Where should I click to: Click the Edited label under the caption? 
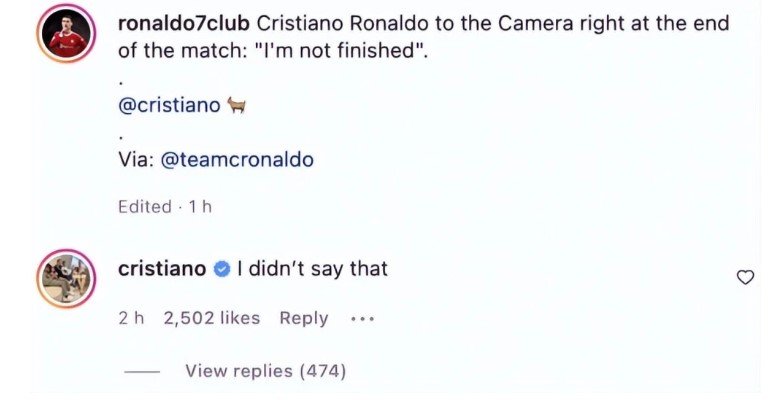144,207
